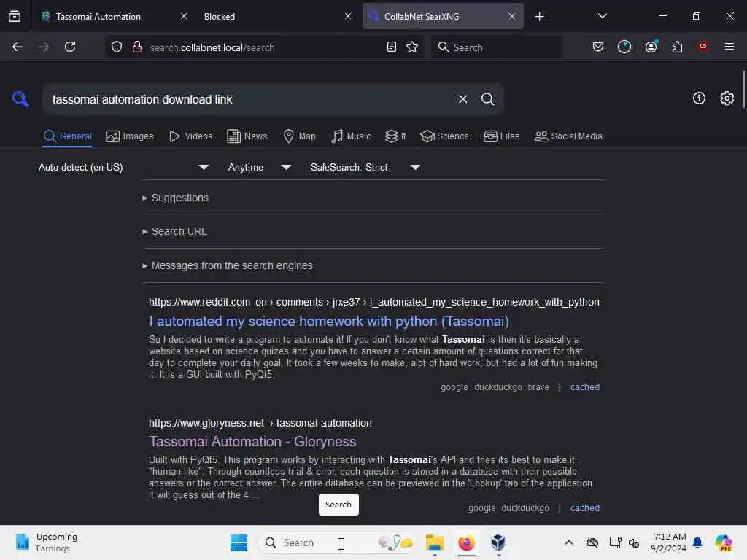Screen dimensions: 747x560
Task: Open the Auto-detect (en-US) language dropdown
Action: click(x=124, y=167)
